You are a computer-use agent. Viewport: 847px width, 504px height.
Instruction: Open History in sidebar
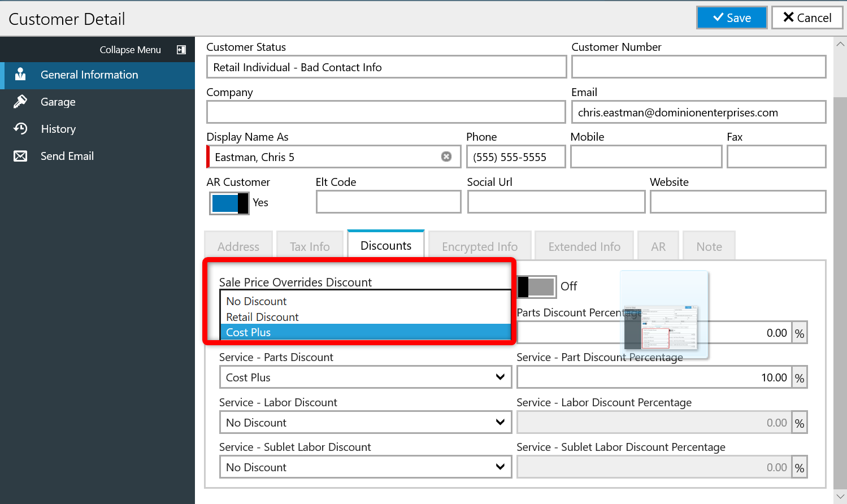[x=97, y=129]
